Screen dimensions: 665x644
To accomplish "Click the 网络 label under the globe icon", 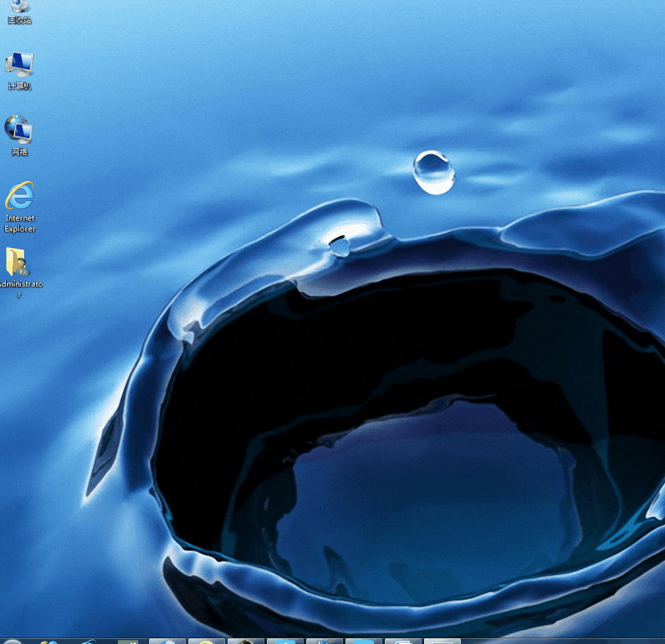I will tap(20, 152).
